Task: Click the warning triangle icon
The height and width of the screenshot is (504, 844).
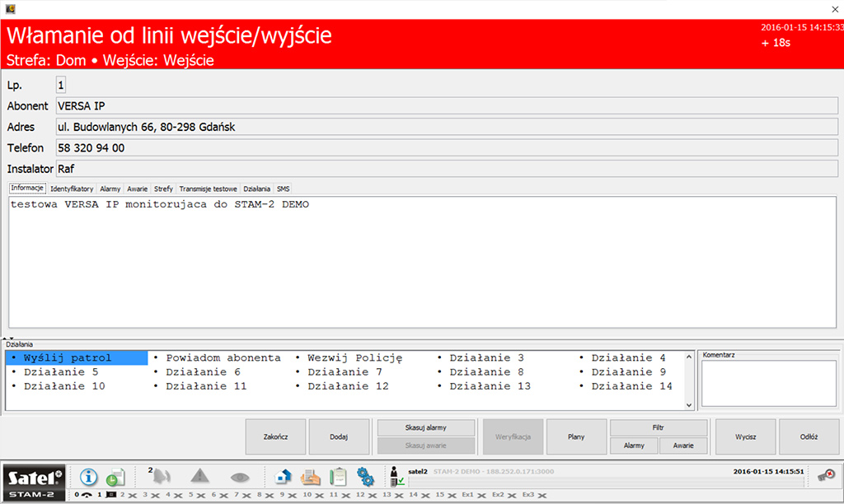Action: coord(200,477)
